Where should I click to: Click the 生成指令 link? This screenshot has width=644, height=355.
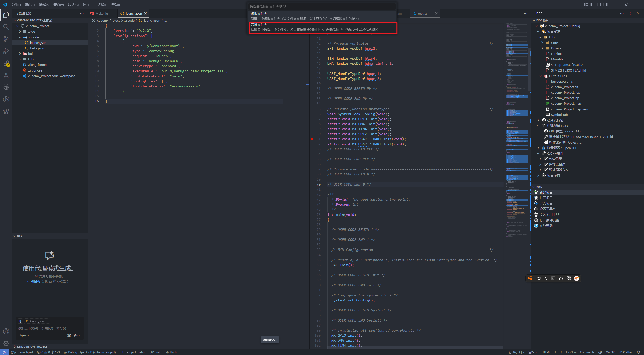click(x=34, y=282)
